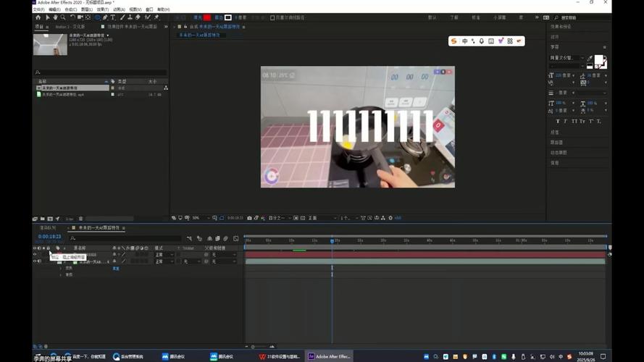The width and height of the screenshot is (644, 362).
Task: Click the eyedropper in the Character panel
Action: (x=590, y=59)
